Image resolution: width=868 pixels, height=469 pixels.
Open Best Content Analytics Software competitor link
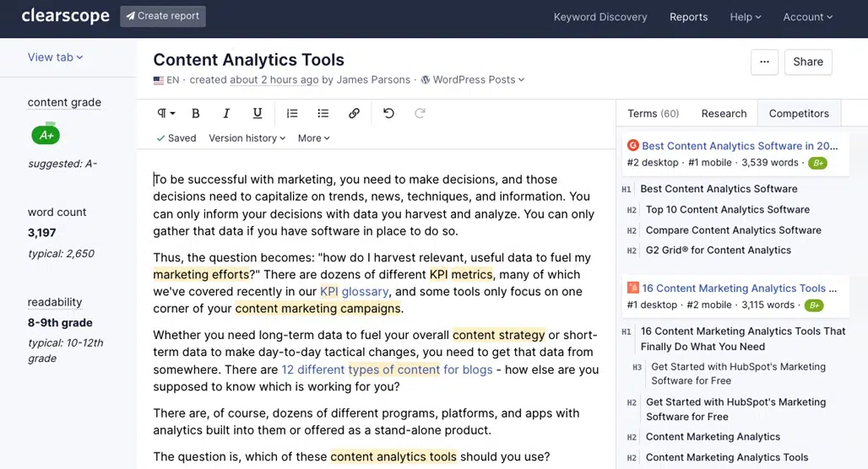tap(740, 145)
